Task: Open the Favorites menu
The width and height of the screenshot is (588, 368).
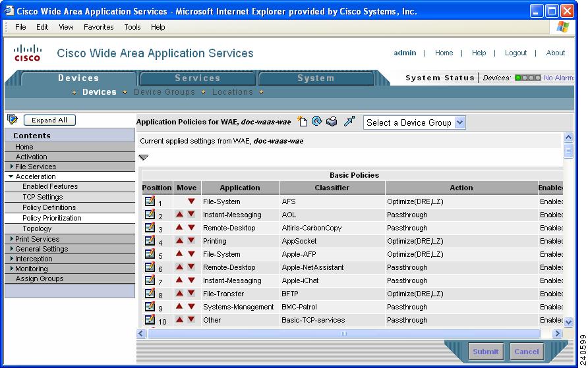Action: pos(99,27)
